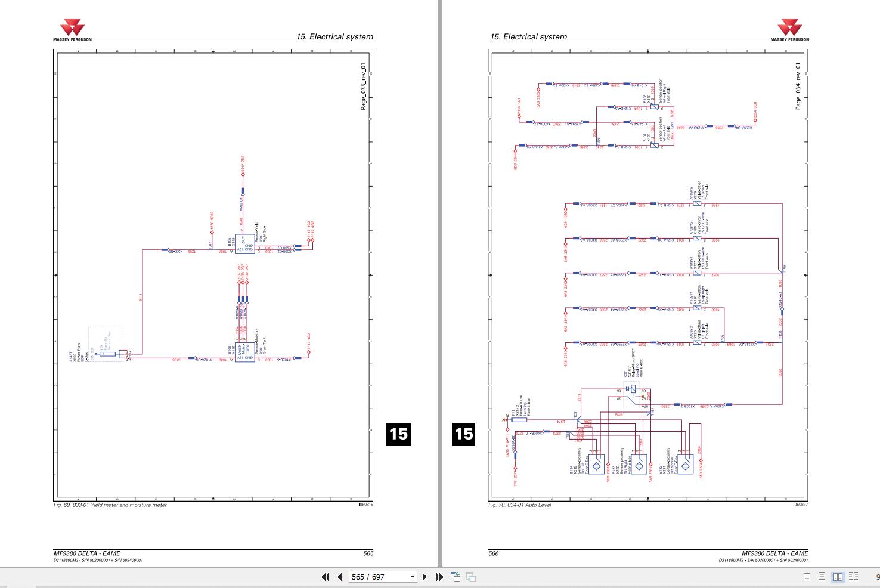Go to the first page
Screen dimensions: 880x588
tap(325, 577)
